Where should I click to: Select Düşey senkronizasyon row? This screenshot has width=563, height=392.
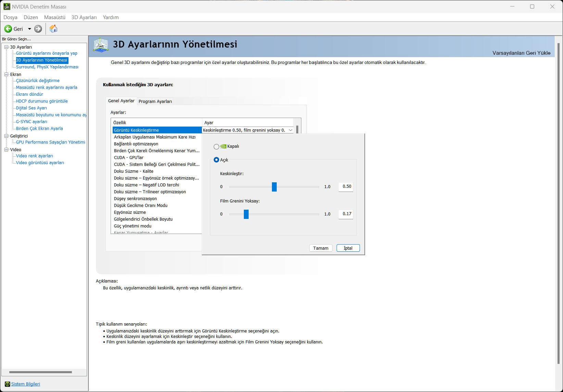tap(157, 199)
